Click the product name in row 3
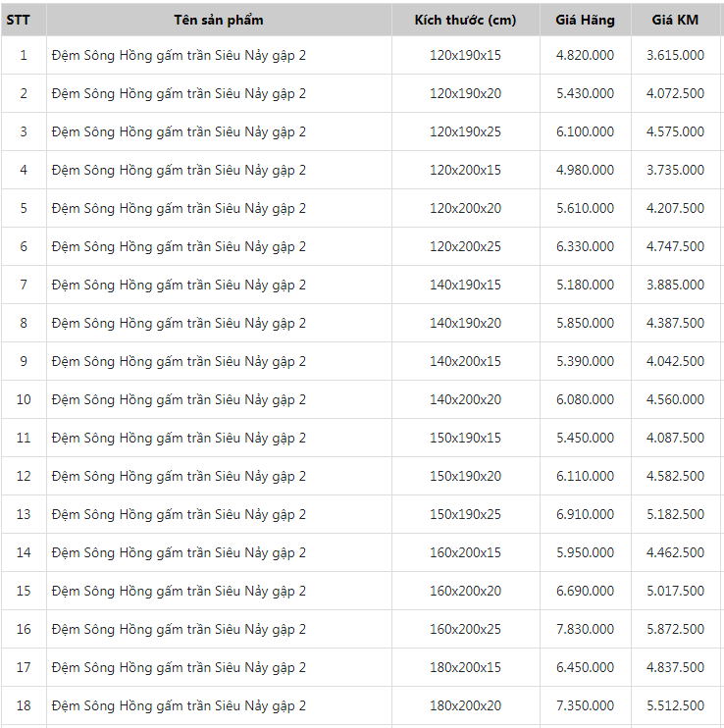This screenshot has width=724, height=728. click(x=179, y=131)
